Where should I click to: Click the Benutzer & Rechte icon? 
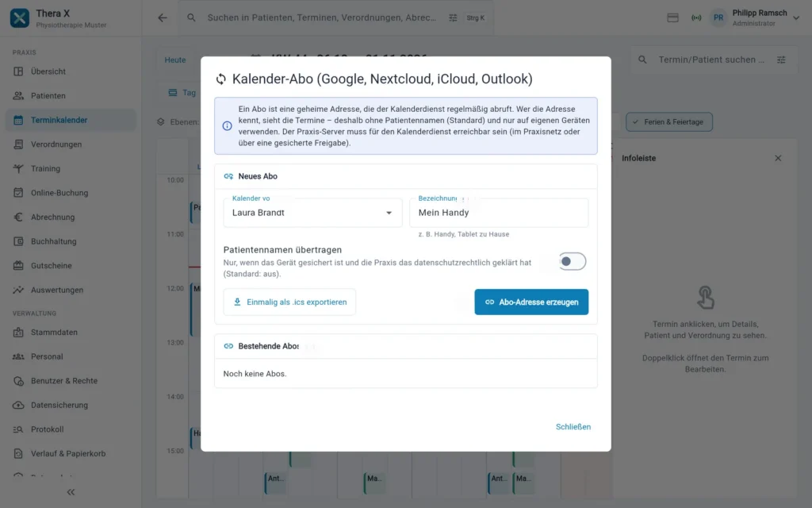[18, 381]
